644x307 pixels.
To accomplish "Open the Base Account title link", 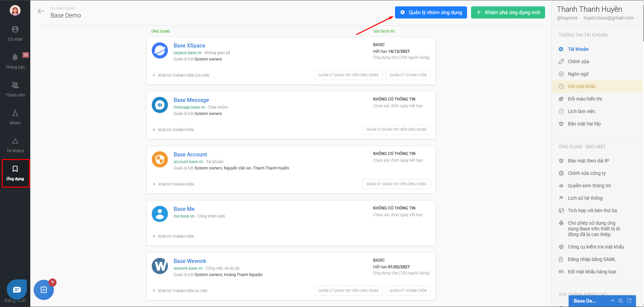I will tap(190, 154).
